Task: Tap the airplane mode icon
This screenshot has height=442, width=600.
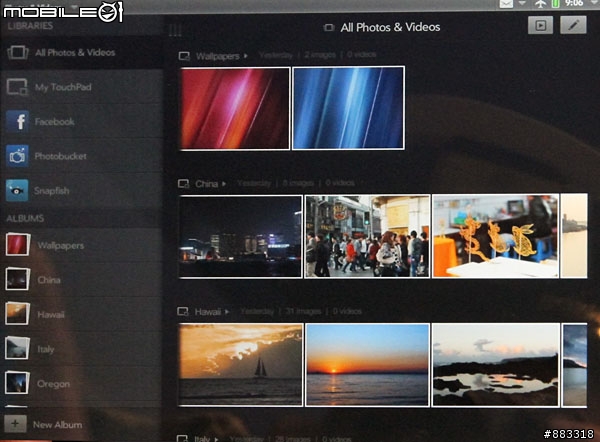Action: [540, 4]
